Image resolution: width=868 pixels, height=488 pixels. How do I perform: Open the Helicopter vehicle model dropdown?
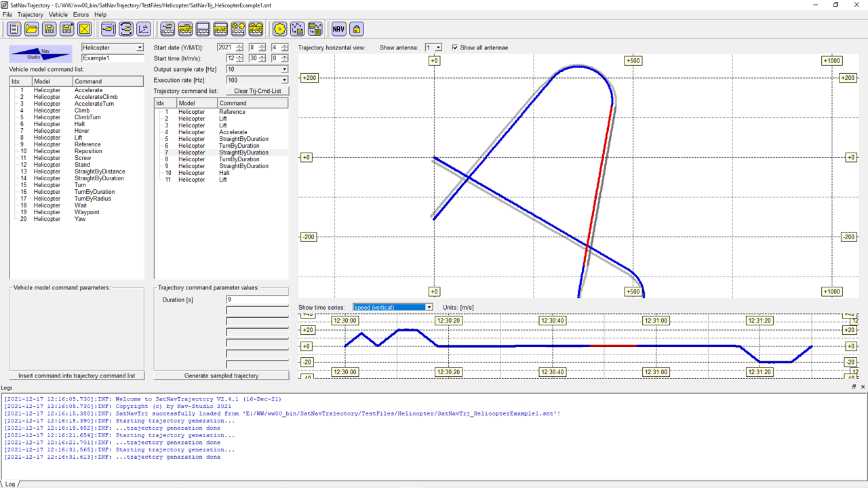point(140,47)
